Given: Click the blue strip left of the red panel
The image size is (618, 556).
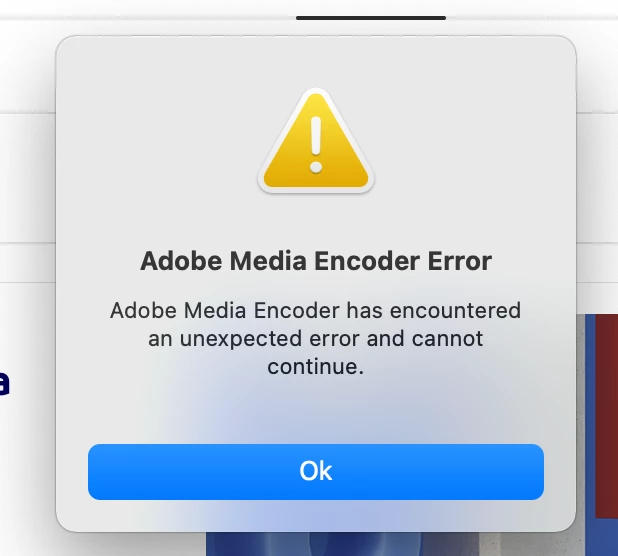Looking at the screenshot, I should pyautogui.click(x=590, y=433).
